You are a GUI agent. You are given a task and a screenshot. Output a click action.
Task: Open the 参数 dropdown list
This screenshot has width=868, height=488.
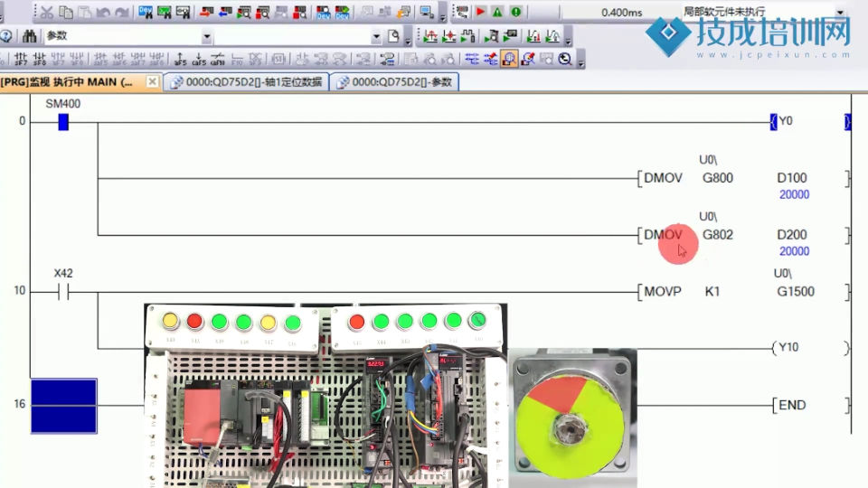pos(207,37)
